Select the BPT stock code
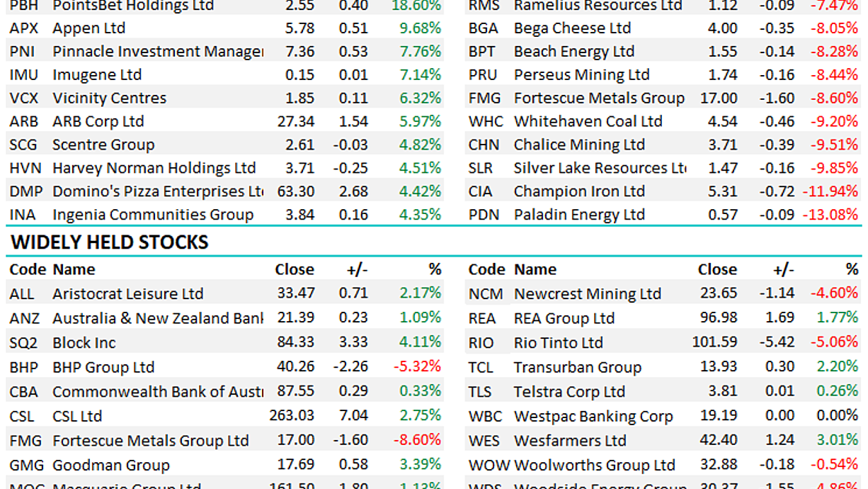The image size is (868, 489). tap(483, 52)
